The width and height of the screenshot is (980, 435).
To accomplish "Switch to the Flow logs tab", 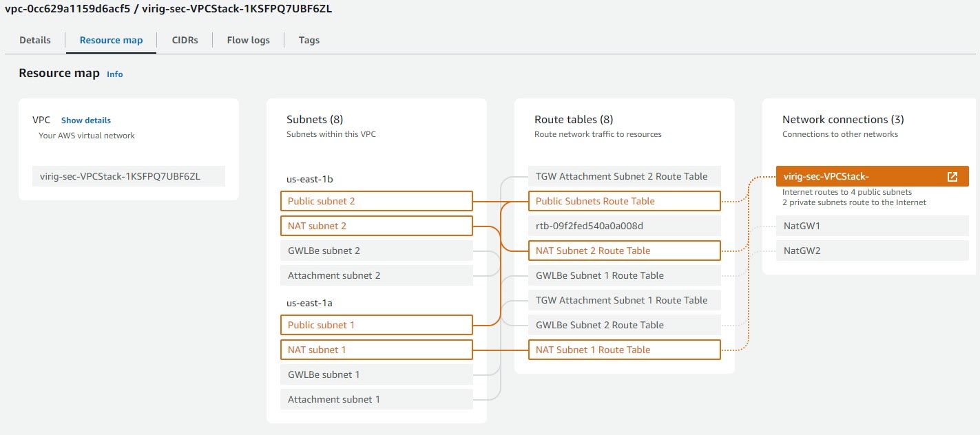I will point(247,39).
